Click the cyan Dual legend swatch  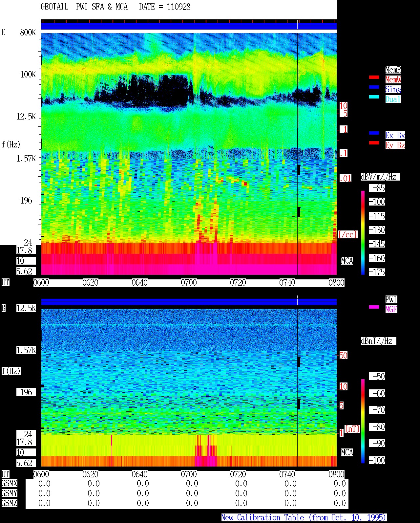(374, 97)
